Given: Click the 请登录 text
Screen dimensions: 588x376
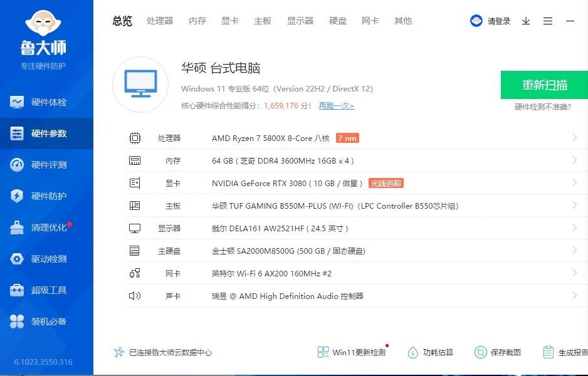Looking at the screenshot, I should [x=499, y=21].
